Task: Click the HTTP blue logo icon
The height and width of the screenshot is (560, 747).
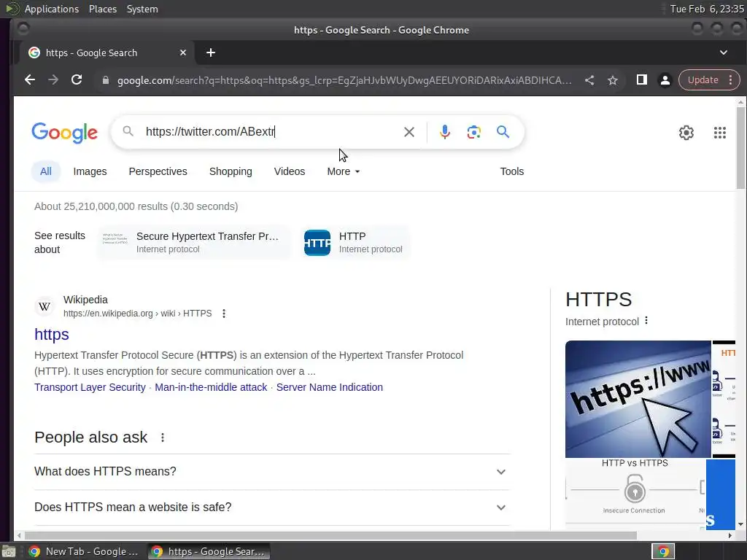Action: pyautogui.click(x=317, y=243)
